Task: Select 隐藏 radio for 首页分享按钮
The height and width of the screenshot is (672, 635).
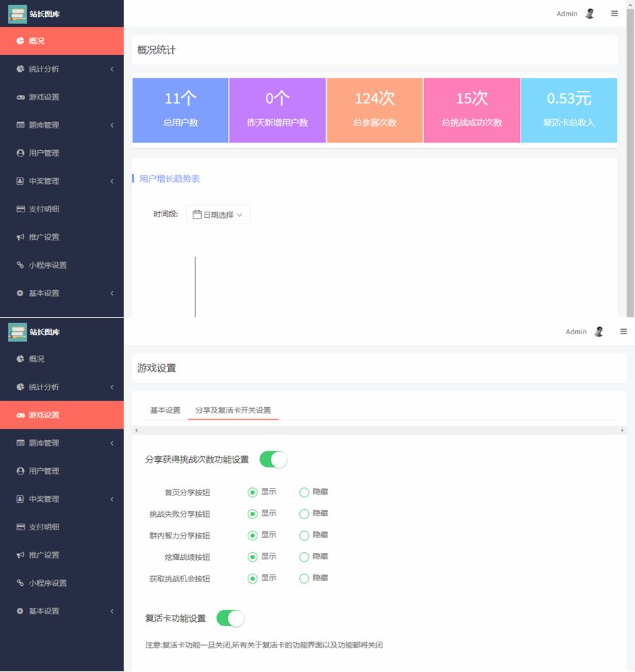Action: (x=304, y=492)
